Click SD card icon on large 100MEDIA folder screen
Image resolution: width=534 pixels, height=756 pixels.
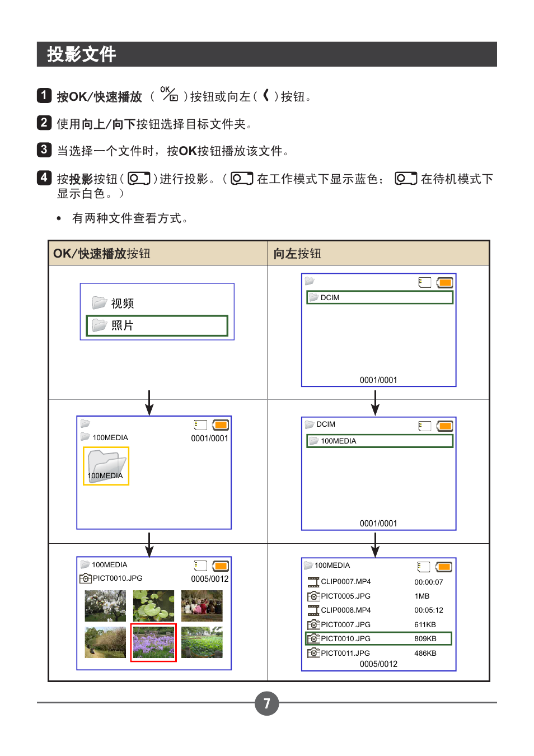pyautogui.click(x=200, y=425)
